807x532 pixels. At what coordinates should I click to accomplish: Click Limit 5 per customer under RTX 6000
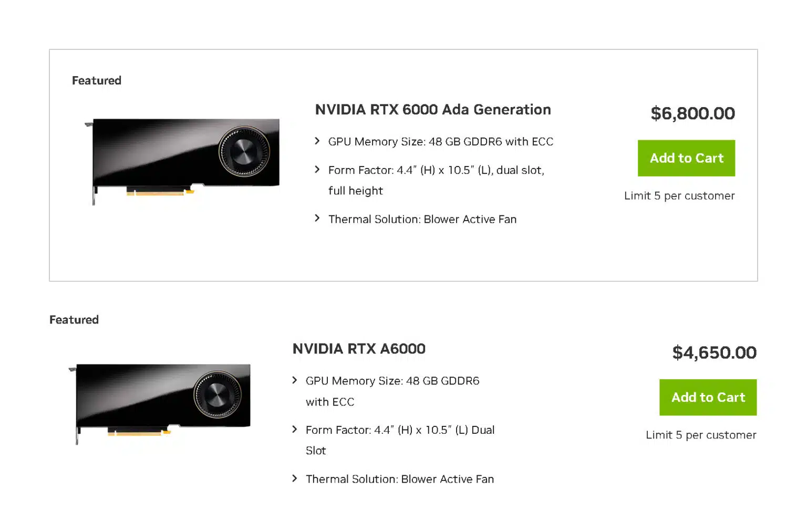click(x=679, y=195)
